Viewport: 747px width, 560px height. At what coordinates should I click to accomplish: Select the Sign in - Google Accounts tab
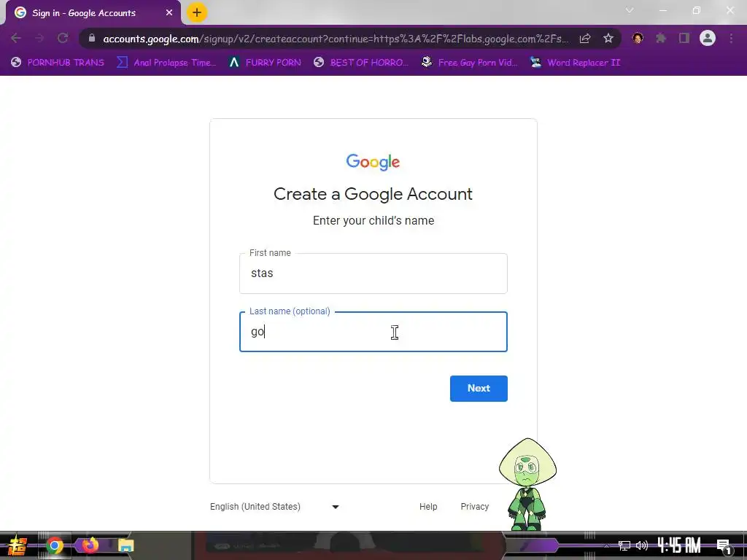click(x=93, y=13)
